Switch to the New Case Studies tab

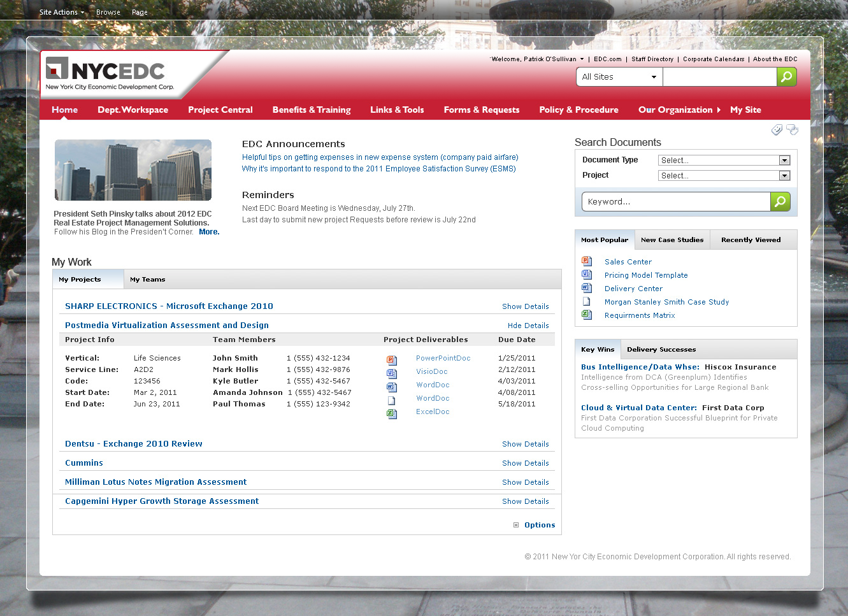[672, 240]
